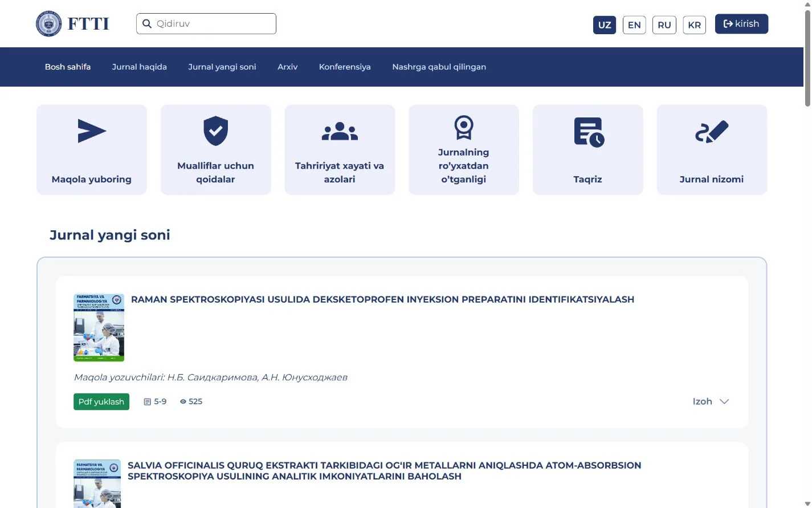
Task: Download the Raman article via Pdf yuklash
Action: (x=101, y=402)
